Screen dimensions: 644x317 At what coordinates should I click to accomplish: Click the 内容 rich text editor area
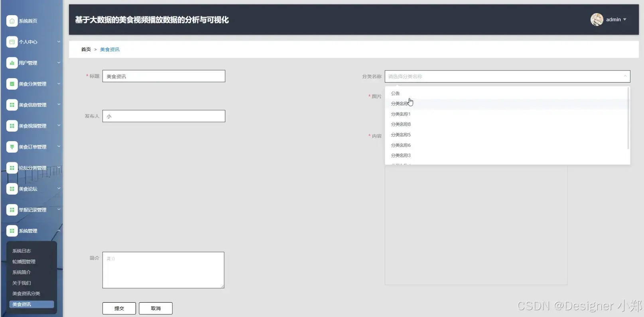(x=476, y=225)
